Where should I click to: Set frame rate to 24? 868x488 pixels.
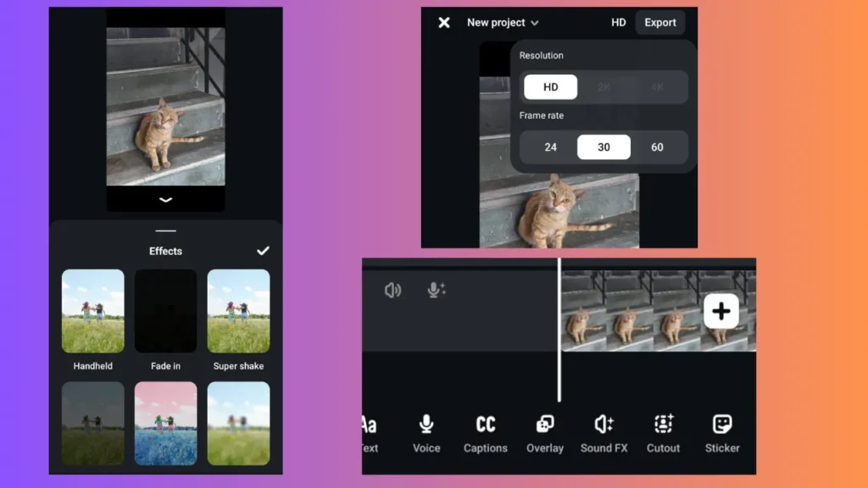(550, 147)
